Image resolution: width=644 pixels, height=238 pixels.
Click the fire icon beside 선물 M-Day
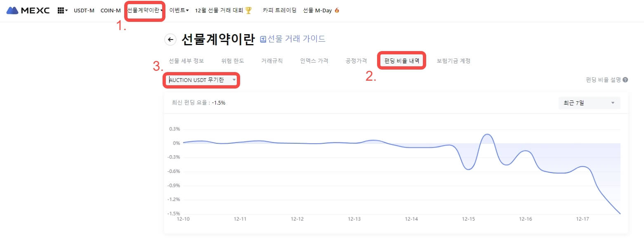[337, 10]
